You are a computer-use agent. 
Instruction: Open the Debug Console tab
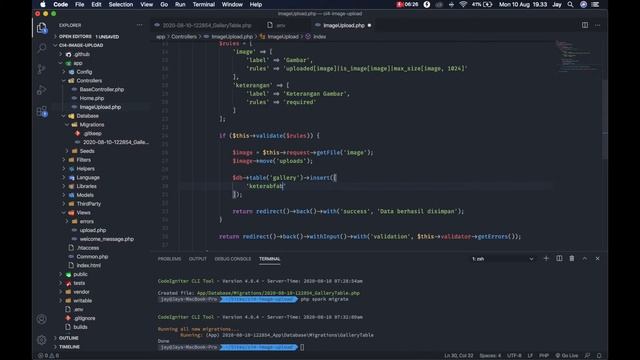[233, 259]
